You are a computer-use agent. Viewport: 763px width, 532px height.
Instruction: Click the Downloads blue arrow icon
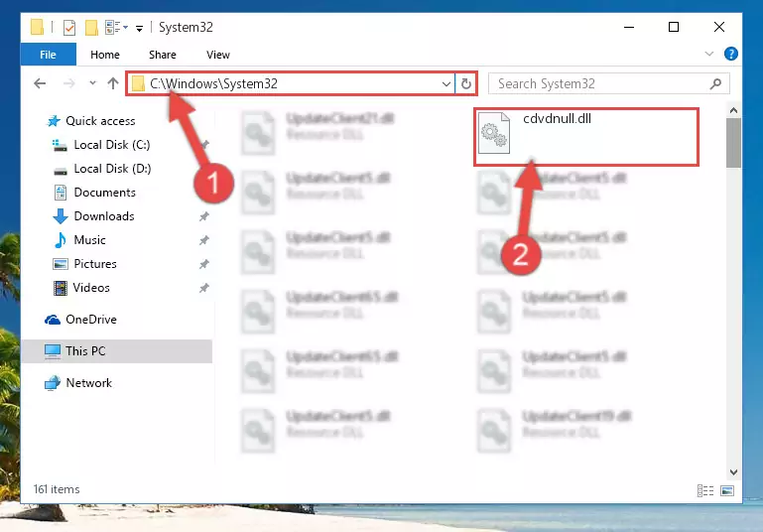(61, 216)
